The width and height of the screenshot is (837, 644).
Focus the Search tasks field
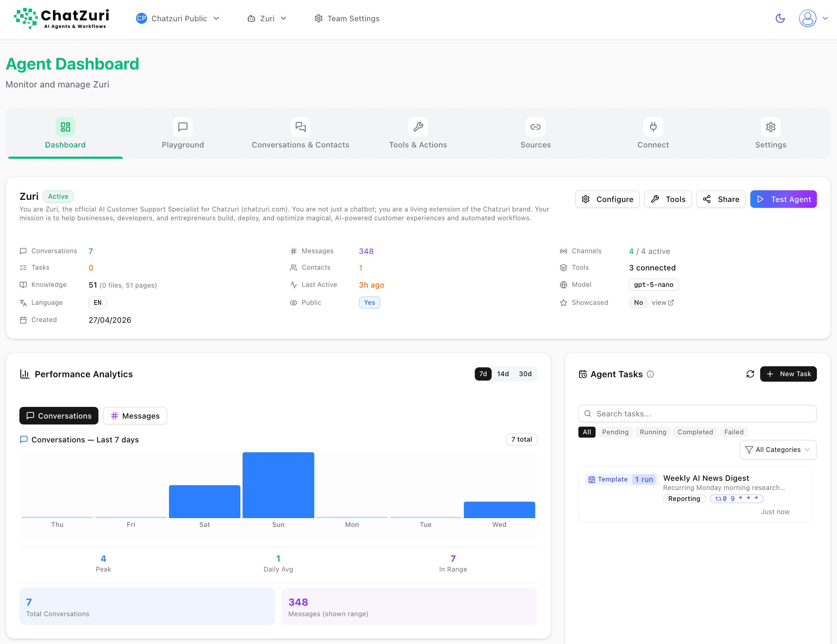(697, 413)
